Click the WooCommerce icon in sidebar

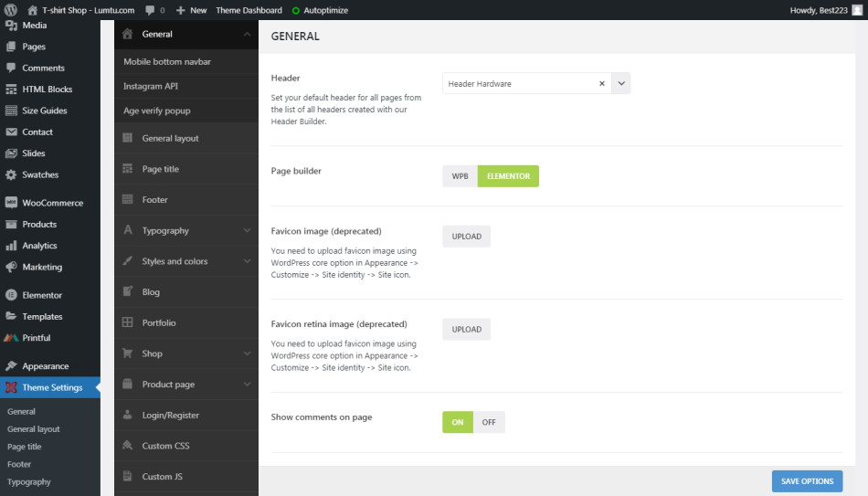[11, 203]
